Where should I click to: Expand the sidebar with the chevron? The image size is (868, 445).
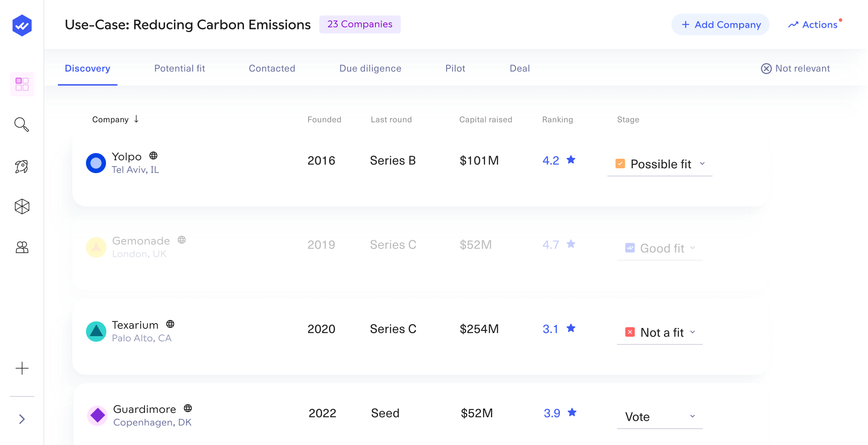(22, 419)
